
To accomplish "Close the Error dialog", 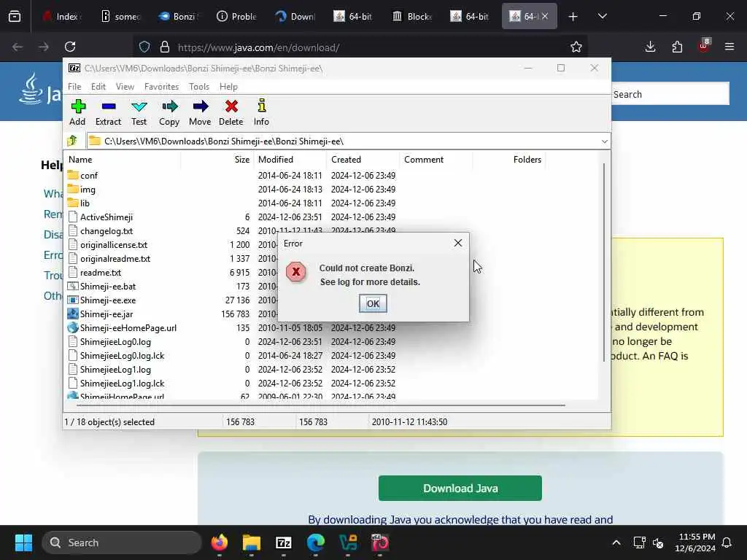I will pyautogui.click(x=458, y=243).
